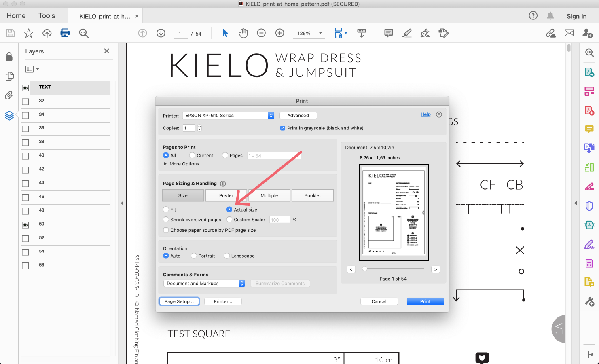
Task: Click the printer icon in toolbar
Action: click(x=65, y=33)
